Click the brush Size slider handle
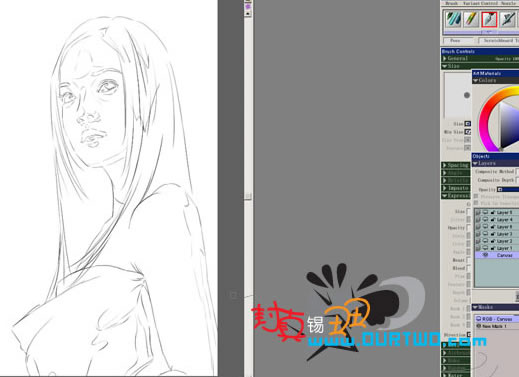The width and height of the screenshot is (519, 377). click(x=468, y=124)
